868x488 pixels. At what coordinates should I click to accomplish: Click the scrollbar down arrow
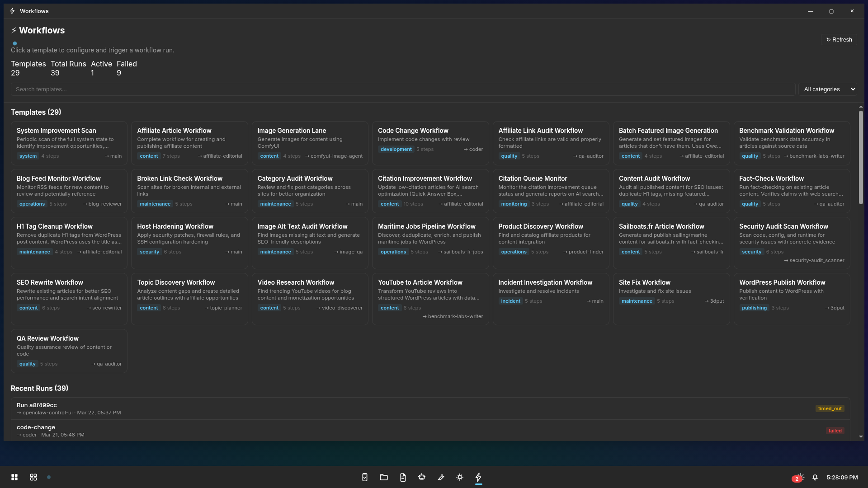coord(861,437)
